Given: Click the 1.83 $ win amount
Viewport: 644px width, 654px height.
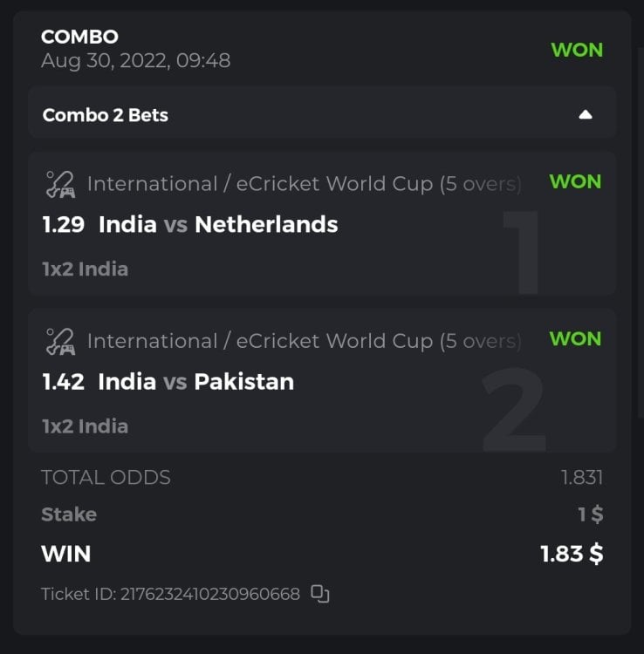Looking at the screenshot, I should point(572,554).
